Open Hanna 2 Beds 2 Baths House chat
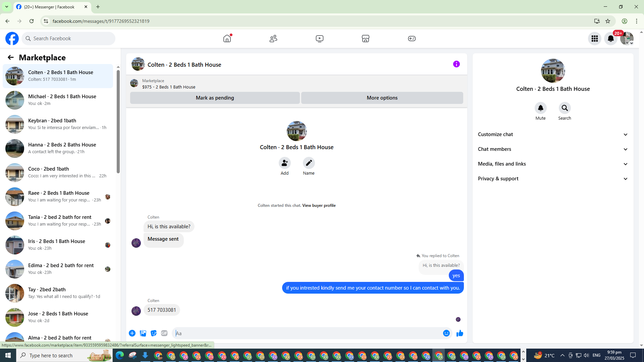This screenshot has height=362, width=644. tap(58, 148)
